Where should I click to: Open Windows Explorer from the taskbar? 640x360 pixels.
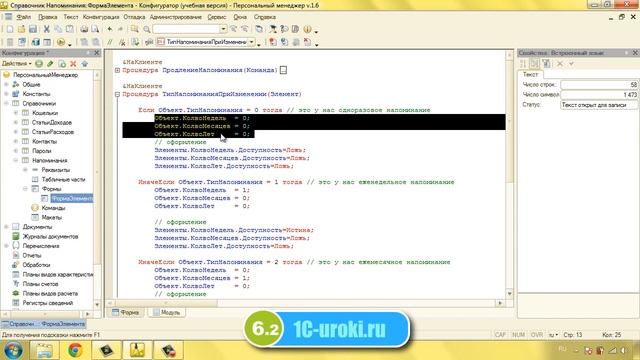(x=44, y=350)
